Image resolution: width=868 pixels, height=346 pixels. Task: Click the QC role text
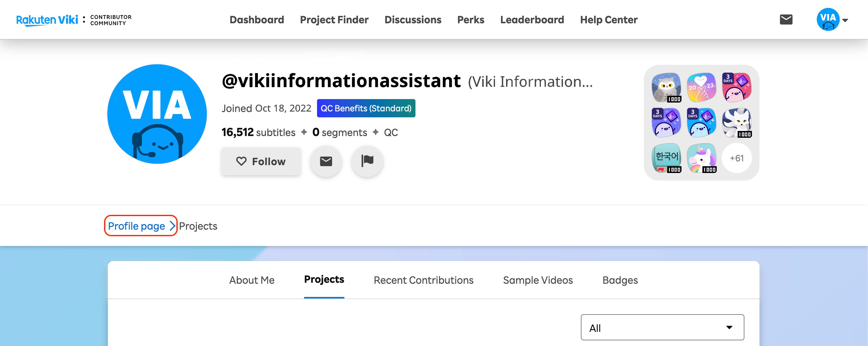[x=391, y=132]
